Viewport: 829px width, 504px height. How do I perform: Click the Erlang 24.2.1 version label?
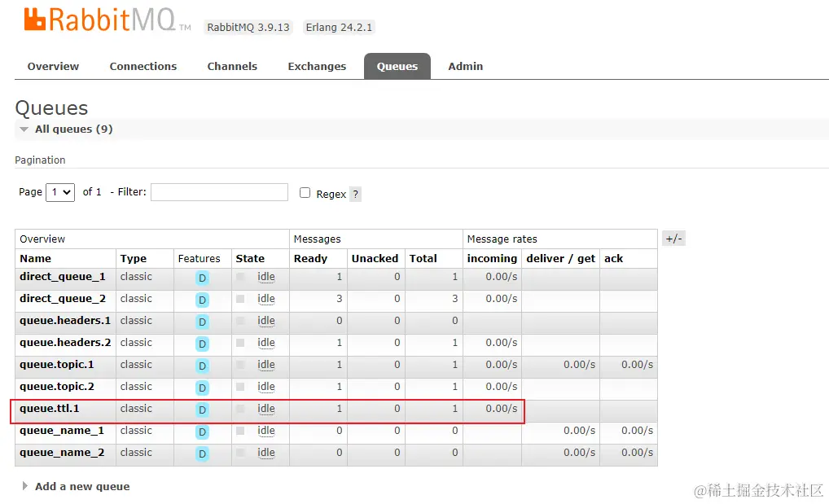point(339,27)
